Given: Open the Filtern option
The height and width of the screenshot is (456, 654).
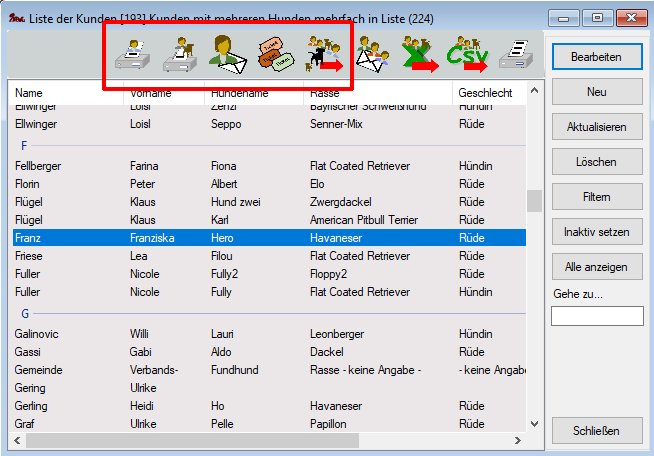Looking at the screenshot, I should pos(597,197).
